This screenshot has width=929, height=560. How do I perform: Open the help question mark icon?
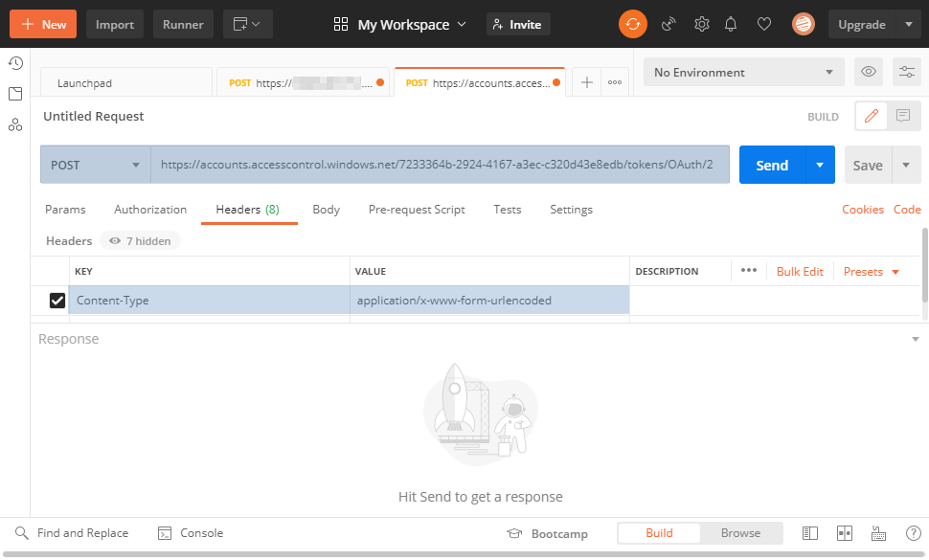tap(913, 533)
